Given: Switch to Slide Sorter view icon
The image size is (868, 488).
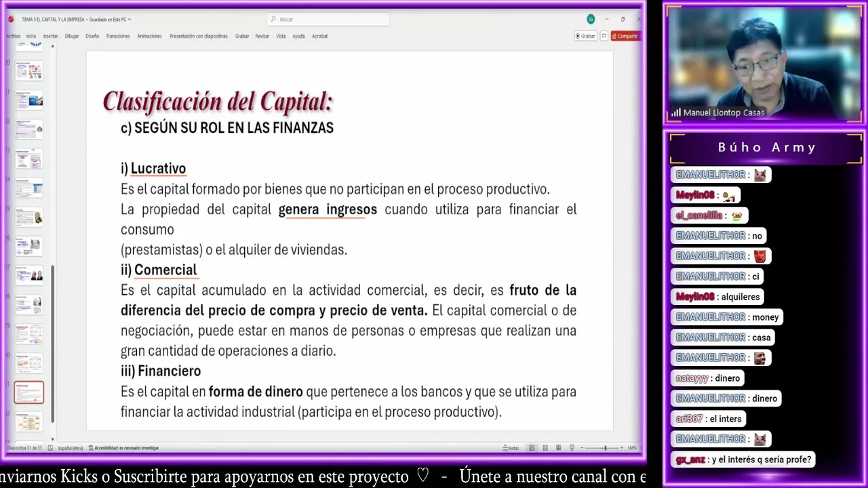Looking at the screenshot, I should point(545,448).
